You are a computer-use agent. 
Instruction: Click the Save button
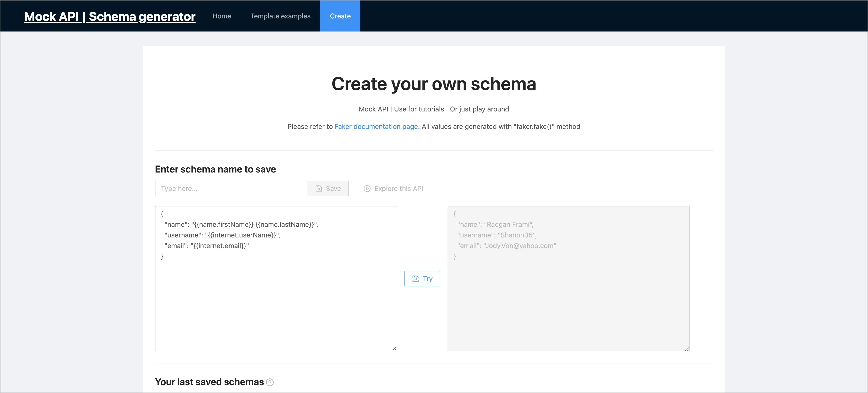coord(328,189)
